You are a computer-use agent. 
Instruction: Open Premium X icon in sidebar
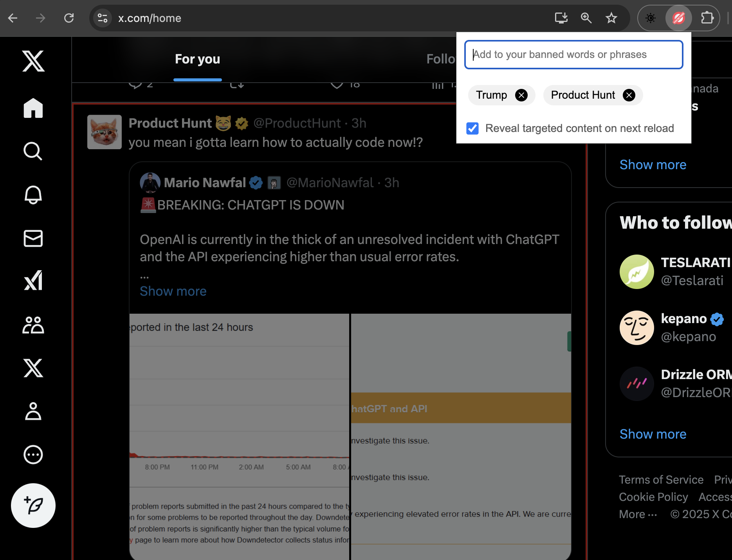coord(33,368)
